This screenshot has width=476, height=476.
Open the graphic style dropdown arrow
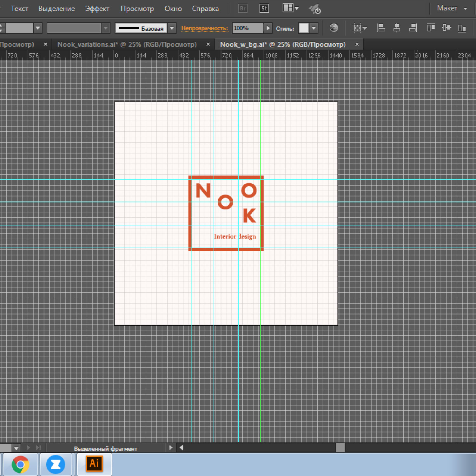pos(314,28)
